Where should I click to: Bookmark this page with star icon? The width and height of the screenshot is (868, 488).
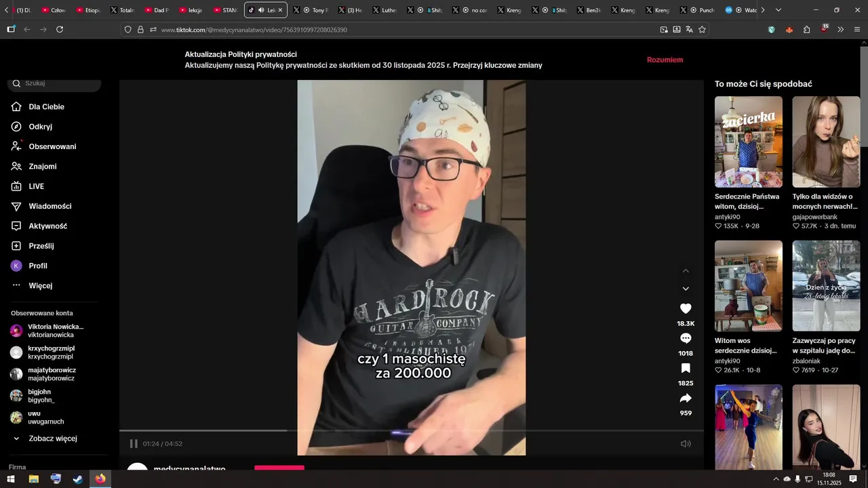click(x=702, y=29)
